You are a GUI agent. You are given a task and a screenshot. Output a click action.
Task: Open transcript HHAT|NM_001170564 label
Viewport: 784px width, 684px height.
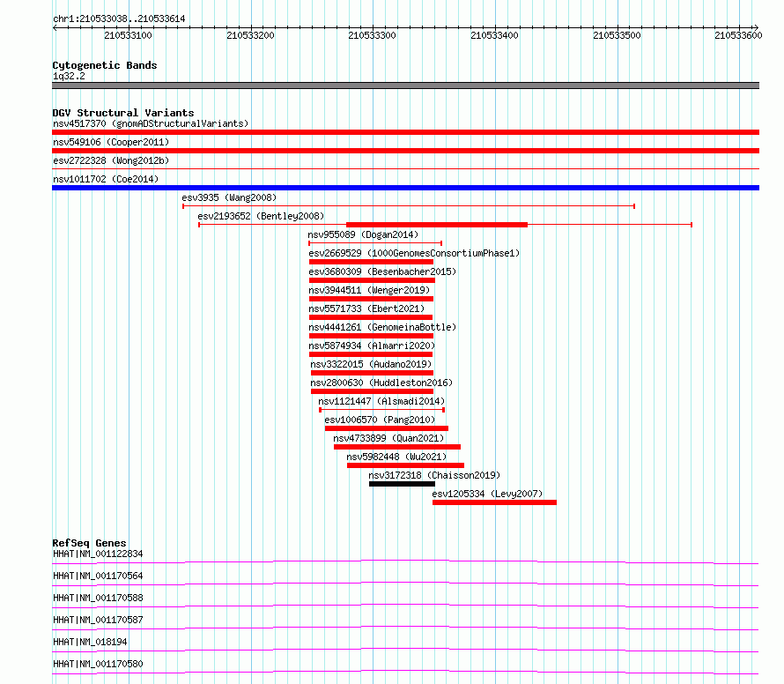[x=98, y=576]
